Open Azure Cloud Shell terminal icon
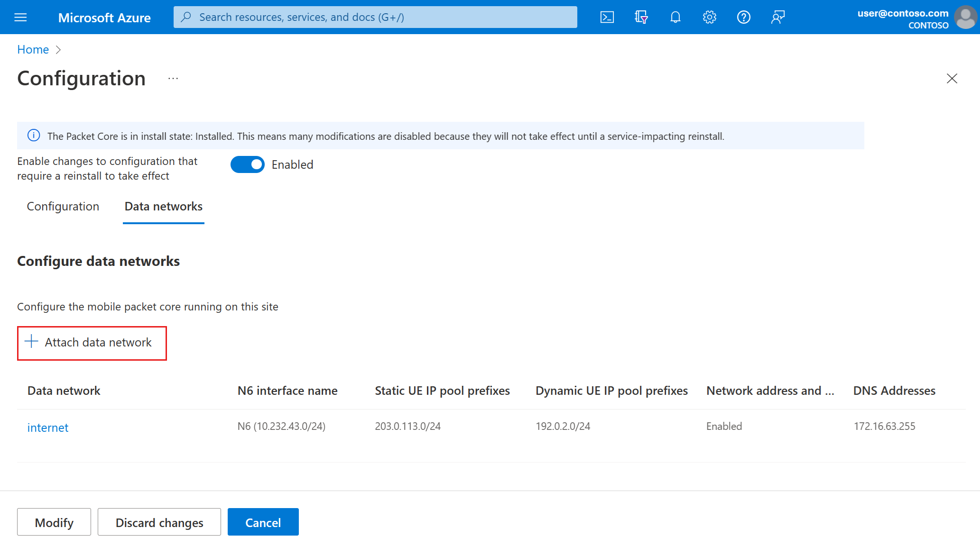 [607, 17]
